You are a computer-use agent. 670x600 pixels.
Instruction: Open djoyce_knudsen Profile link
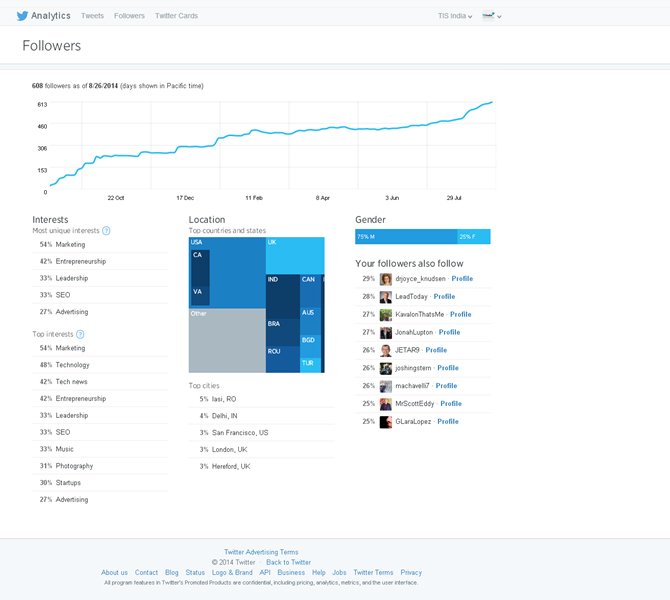click(462, 279)
